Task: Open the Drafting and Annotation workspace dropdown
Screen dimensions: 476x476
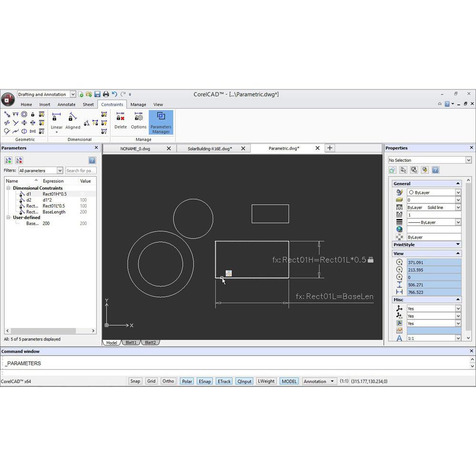Action: tap(73, 94)
